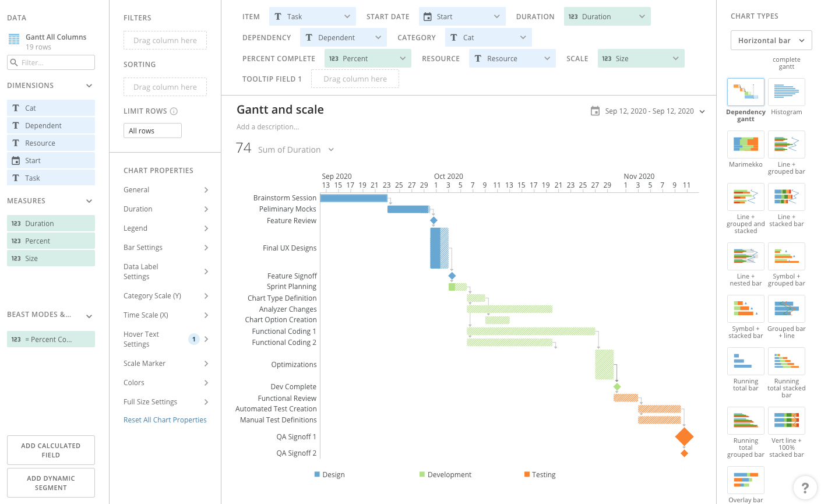
Task: Select the Symbol + stacked bar chart
Action: pos(745,309)
